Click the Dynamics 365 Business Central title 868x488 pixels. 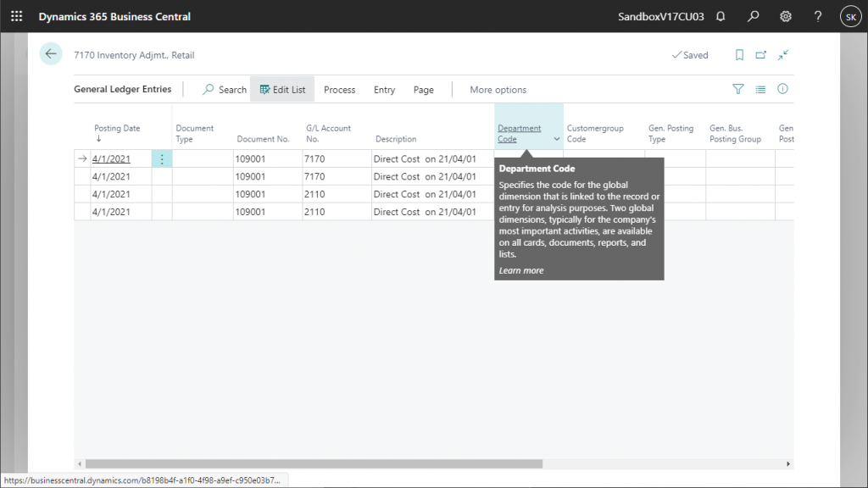tap(114, 17)
